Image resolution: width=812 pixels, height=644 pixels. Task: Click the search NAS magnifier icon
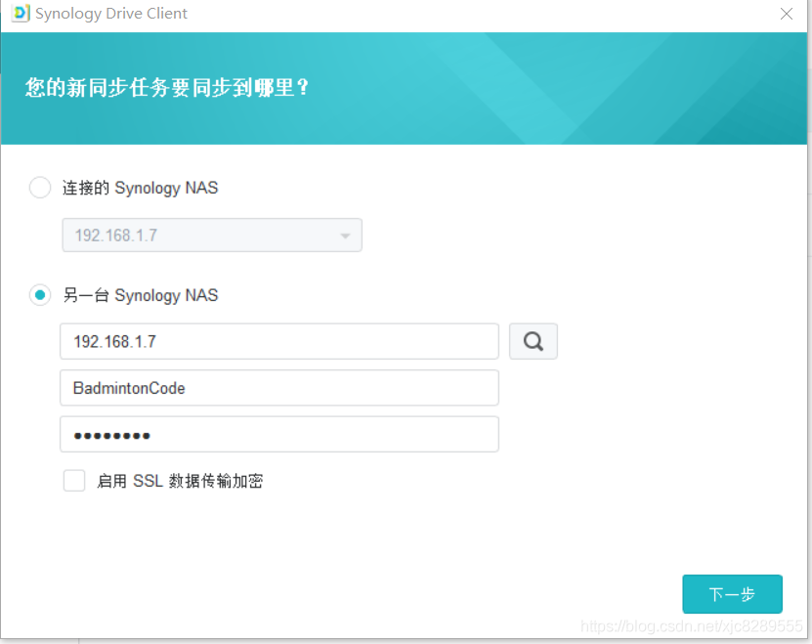pyautogui.click(x=533, y=341)
